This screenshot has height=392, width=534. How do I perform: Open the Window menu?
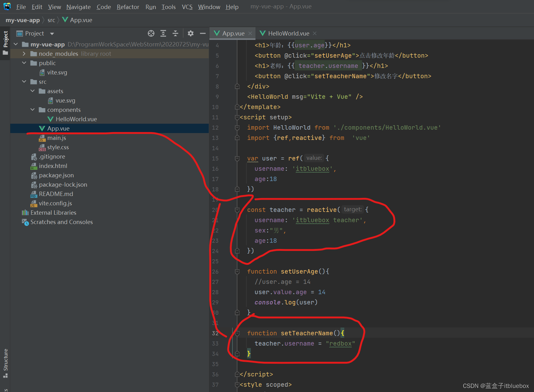[209, 7]
